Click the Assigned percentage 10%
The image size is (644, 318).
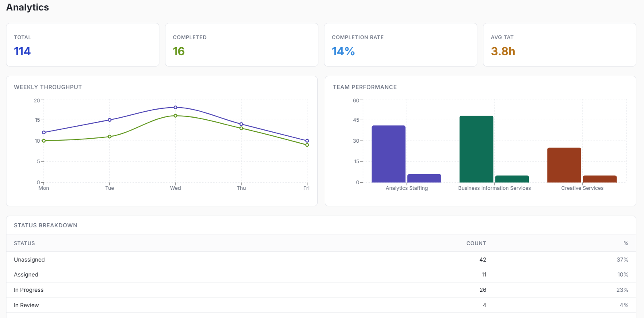(x=623, y=274)
